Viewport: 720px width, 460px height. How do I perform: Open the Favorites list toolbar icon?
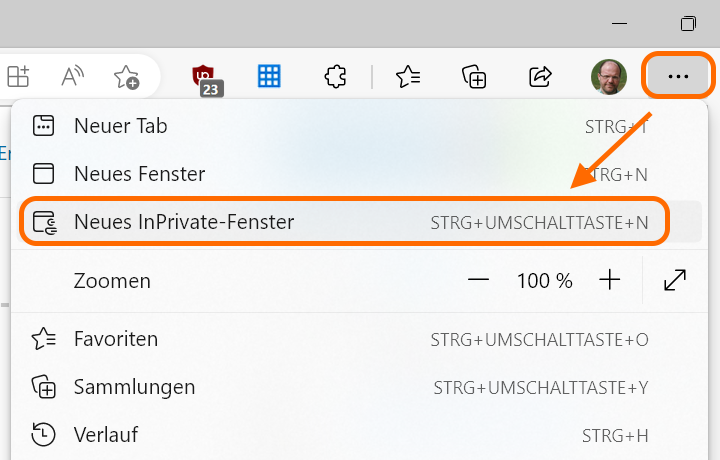[x=407, y=76]
